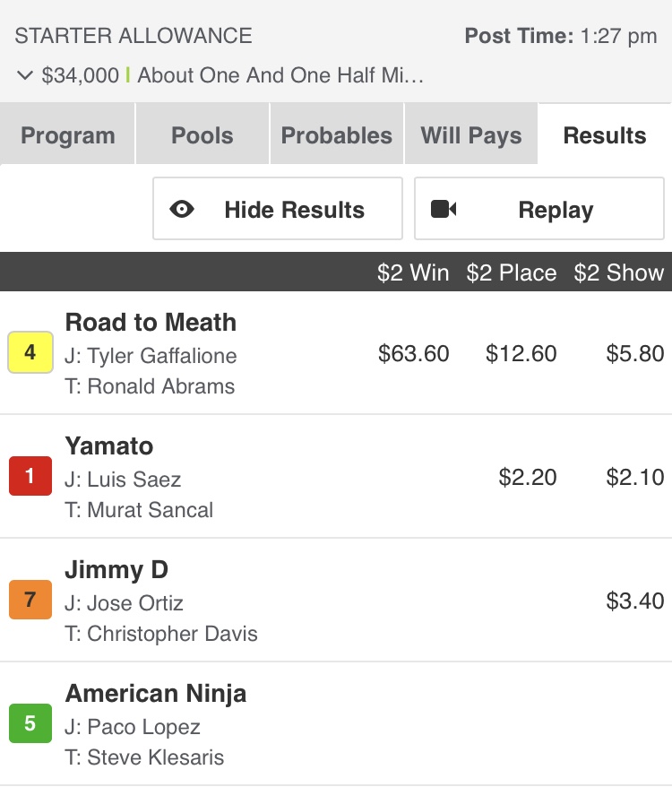Select the Probables tab
The height and width of the screenshot is (787, 672).
(x=337, y=135)
